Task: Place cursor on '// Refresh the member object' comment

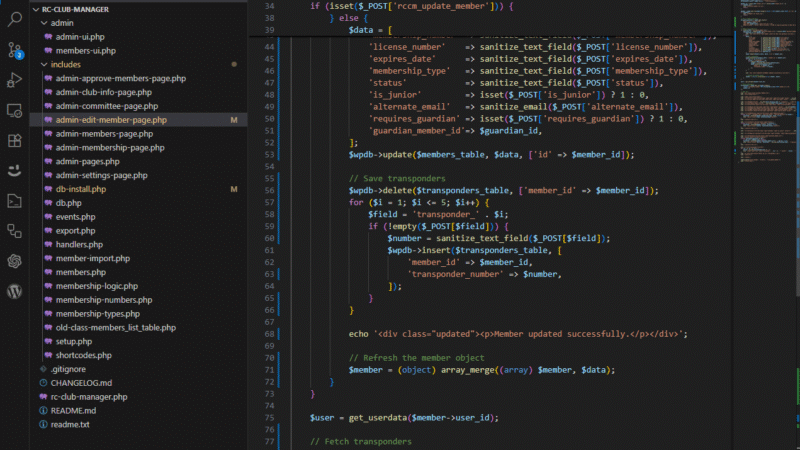Action: point(416,358)
